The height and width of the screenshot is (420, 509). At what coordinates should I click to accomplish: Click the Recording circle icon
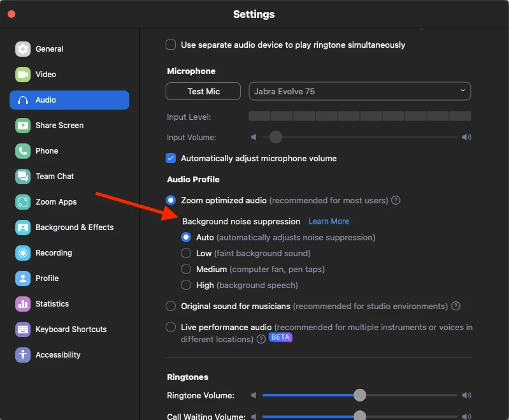[x=23, y=253]
